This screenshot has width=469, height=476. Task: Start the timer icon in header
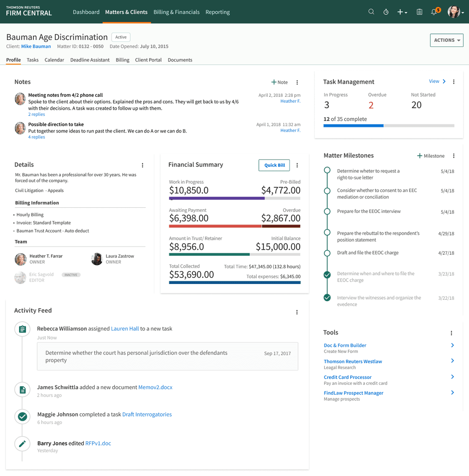[x=386, y=12]
